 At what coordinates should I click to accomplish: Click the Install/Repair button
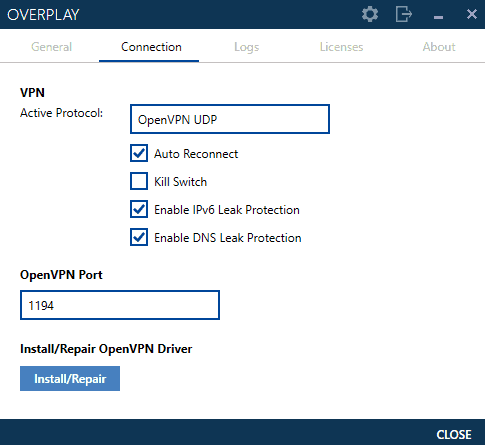coord(70,379)
